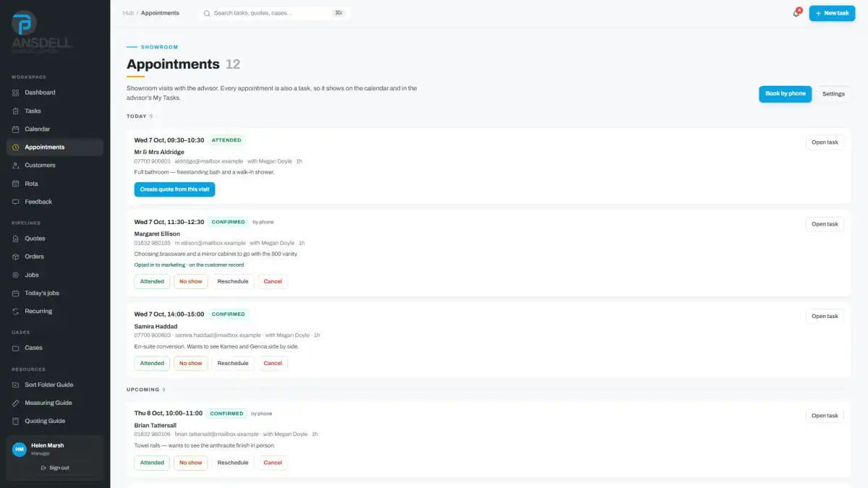
Task: Open the Calendar icon in the sidebar
Action: (16, 129)
